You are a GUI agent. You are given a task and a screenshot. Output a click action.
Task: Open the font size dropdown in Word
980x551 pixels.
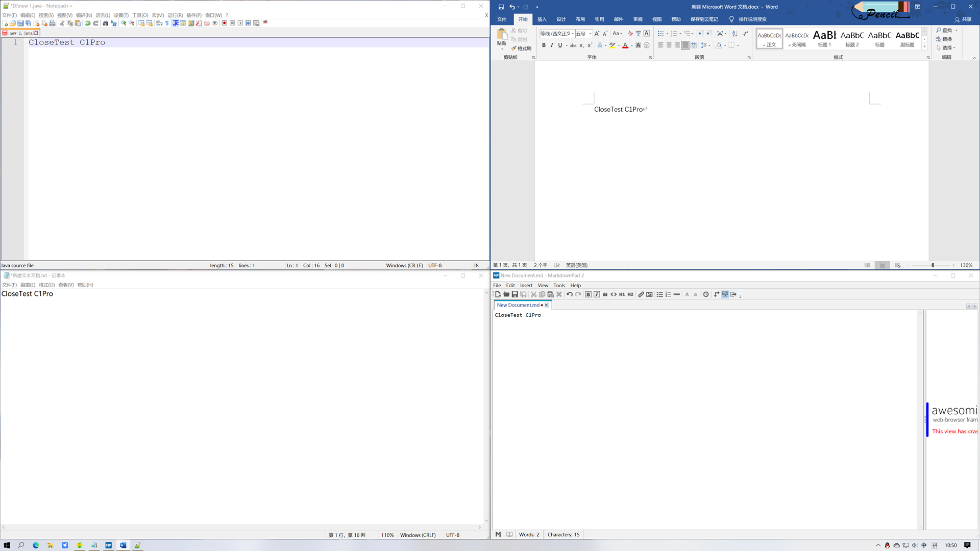(x=591, y=34)
